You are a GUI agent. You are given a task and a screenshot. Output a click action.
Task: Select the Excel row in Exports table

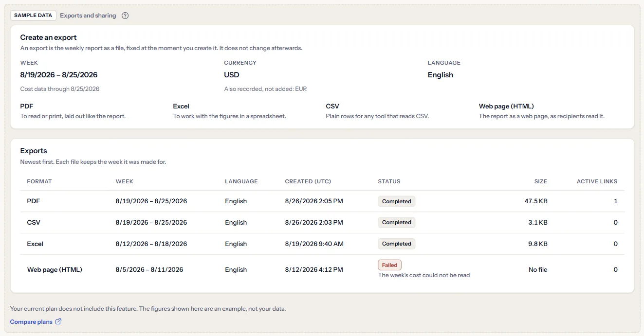click(322, 244)
